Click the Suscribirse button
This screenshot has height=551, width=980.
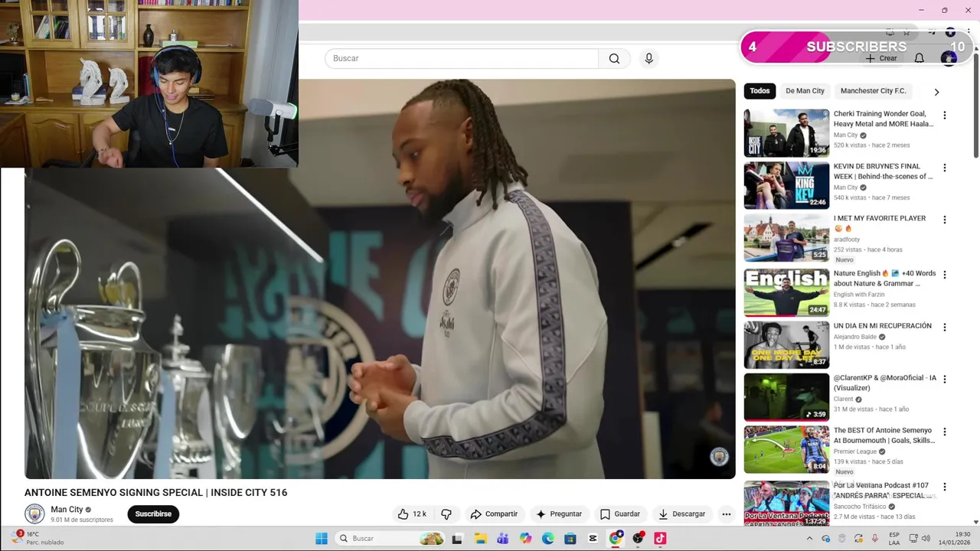(153, 514)
